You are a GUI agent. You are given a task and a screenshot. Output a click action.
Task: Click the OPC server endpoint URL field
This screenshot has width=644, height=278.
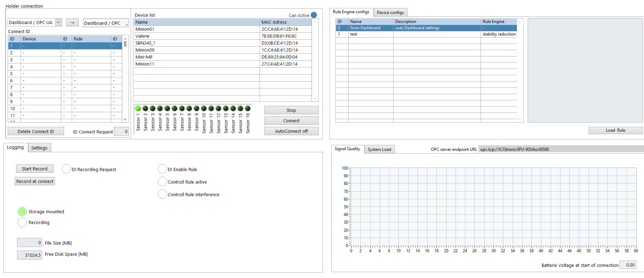(561, 149)
